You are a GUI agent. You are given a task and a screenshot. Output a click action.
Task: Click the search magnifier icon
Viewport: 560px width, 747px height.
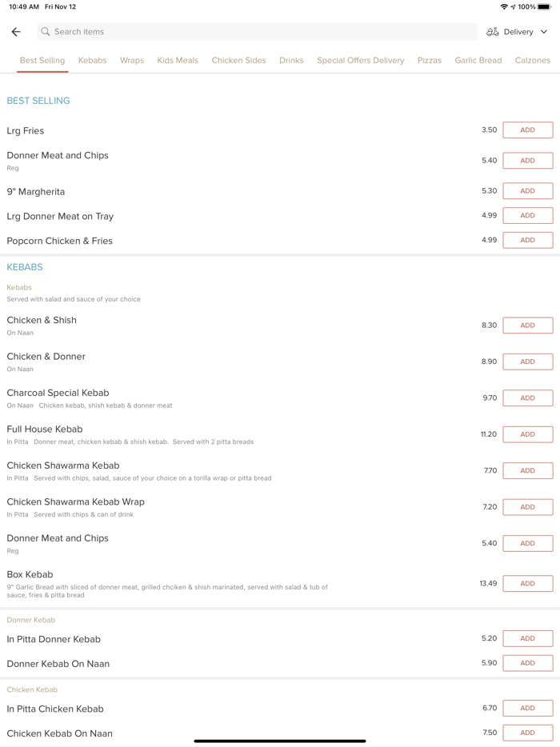46,32
